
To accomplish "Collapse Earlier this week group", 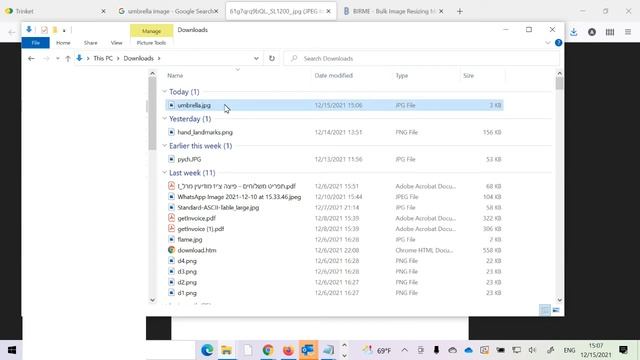I will click(164, 145).
